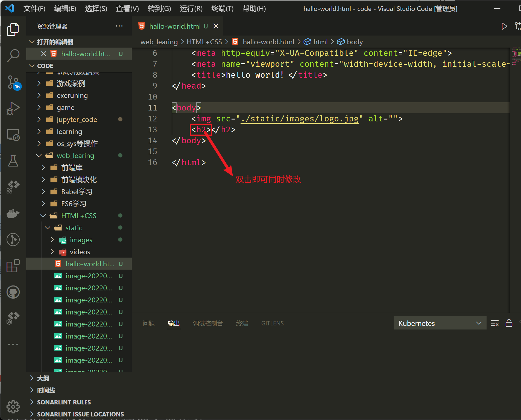The width and height of the screenshot is (521, 420).
Task: Switch to the 终端 panel tab
Action: point(242,323)
